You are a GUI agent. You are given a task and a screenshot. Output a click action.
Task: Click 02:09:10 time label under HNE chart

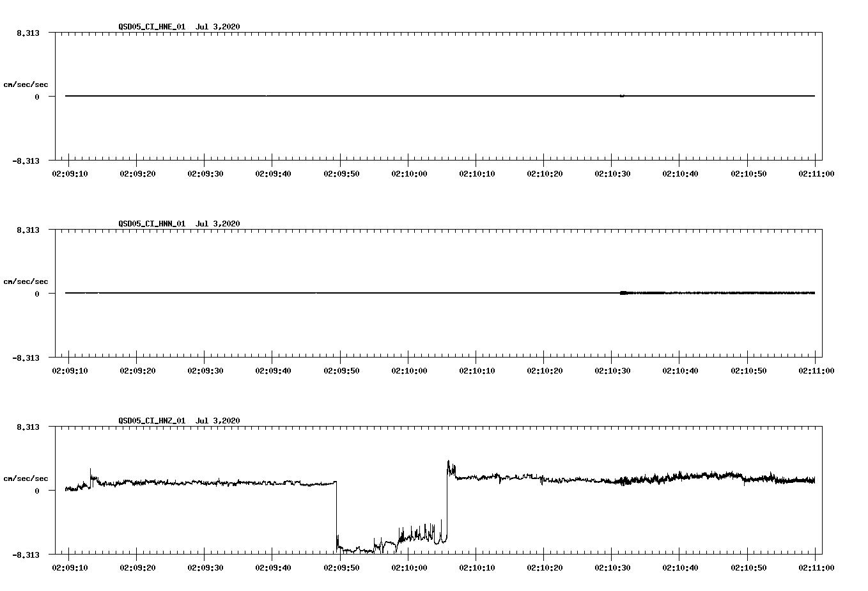pyautogui.click(x=69, y=173)
